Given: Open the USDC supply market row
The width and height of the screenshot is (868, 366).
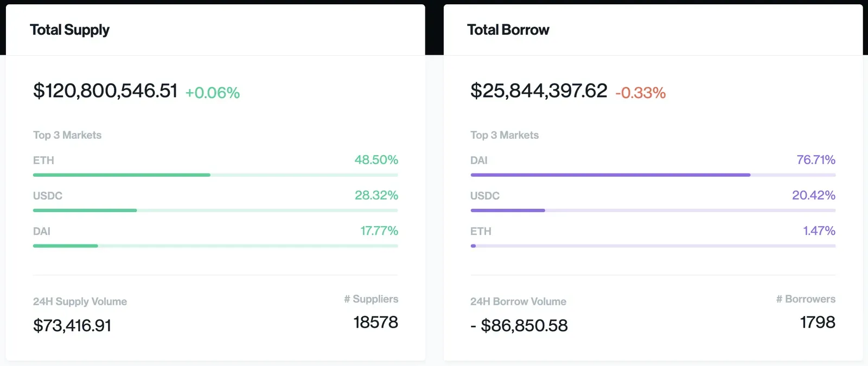Looking at the screenshot, I should (215, 201).
